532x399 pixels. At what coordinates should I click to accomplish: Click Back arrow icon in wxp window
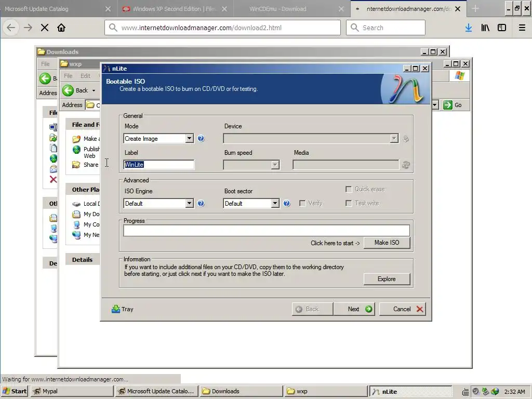tap(68, 90)
